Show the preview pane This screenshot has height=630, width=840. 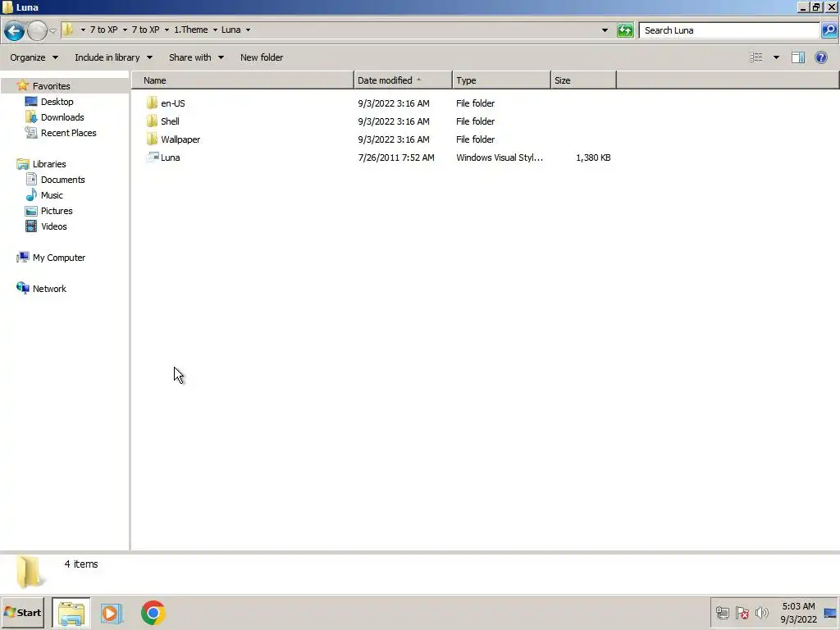point(798,57)
